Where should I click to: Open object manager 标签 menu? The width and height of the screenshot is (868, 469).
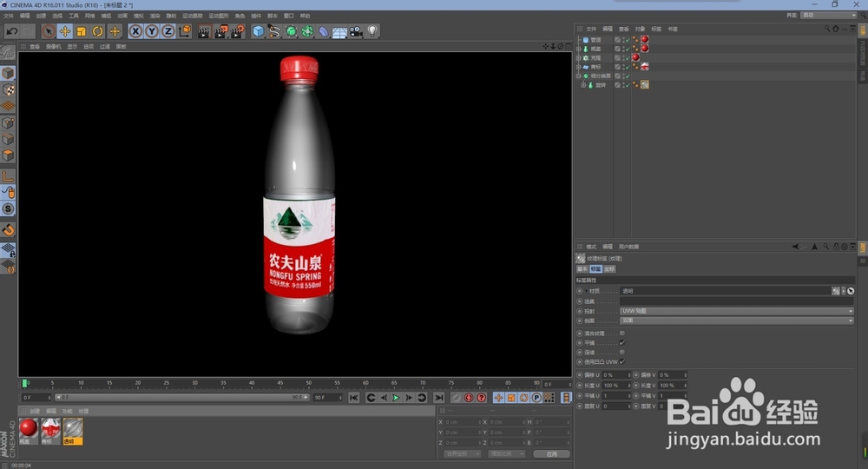point(656,29)
